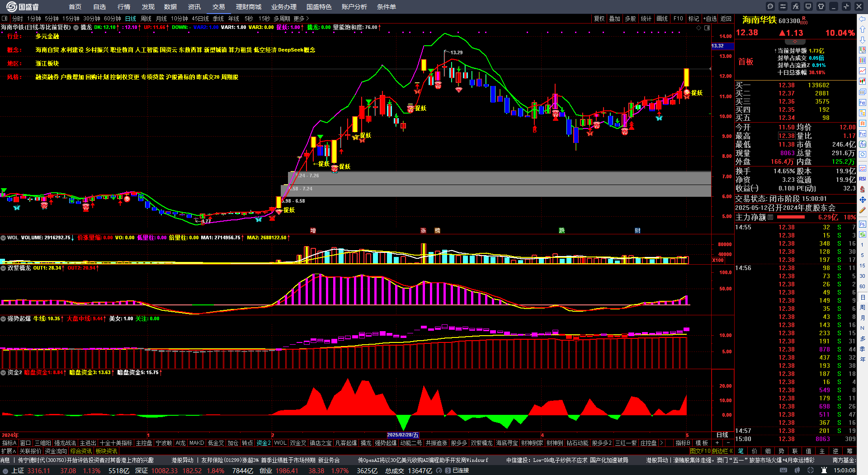Click the monitor display icon in title bar
The height and width of the screenshot is (475, 868).
808,6
